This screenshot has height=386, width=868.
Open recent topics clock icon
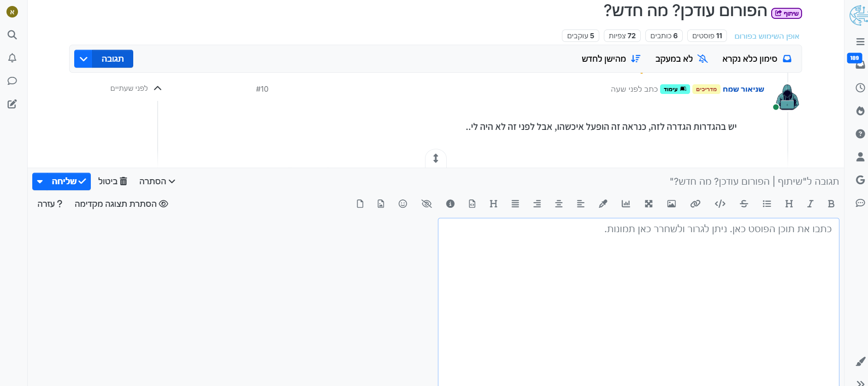coord(860,88)
